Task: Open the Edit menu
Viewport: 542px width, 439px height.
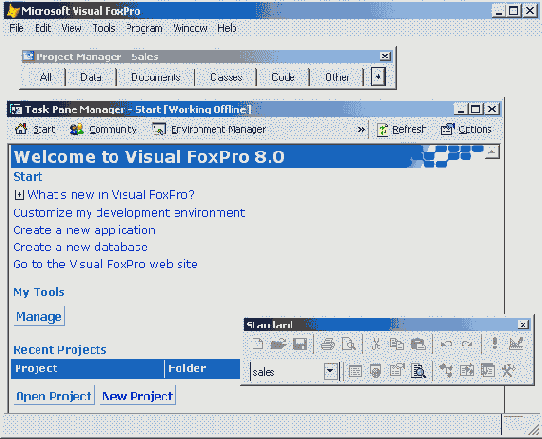Action: tap(43, 28)
